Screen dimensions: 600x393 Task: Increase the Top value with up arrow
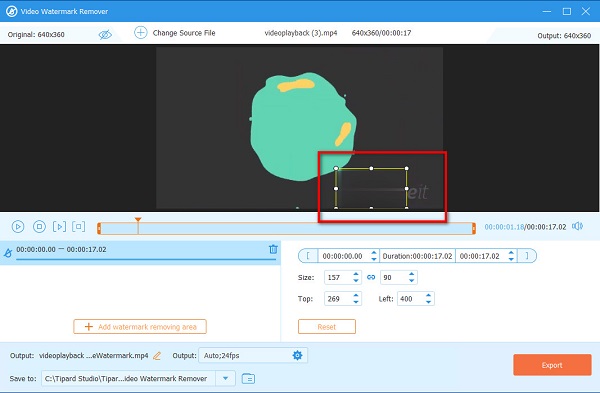pos(356,295)
